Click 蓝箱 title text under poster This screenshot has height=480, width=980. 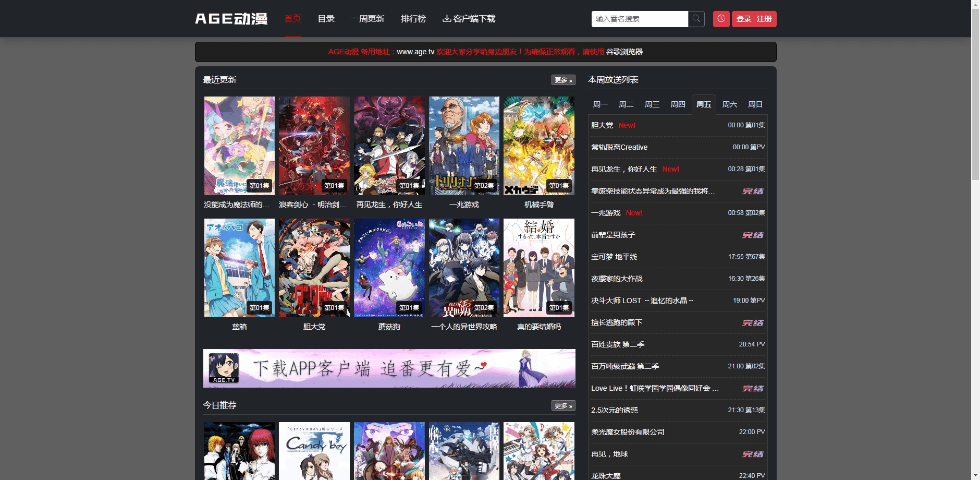(239, 327)
